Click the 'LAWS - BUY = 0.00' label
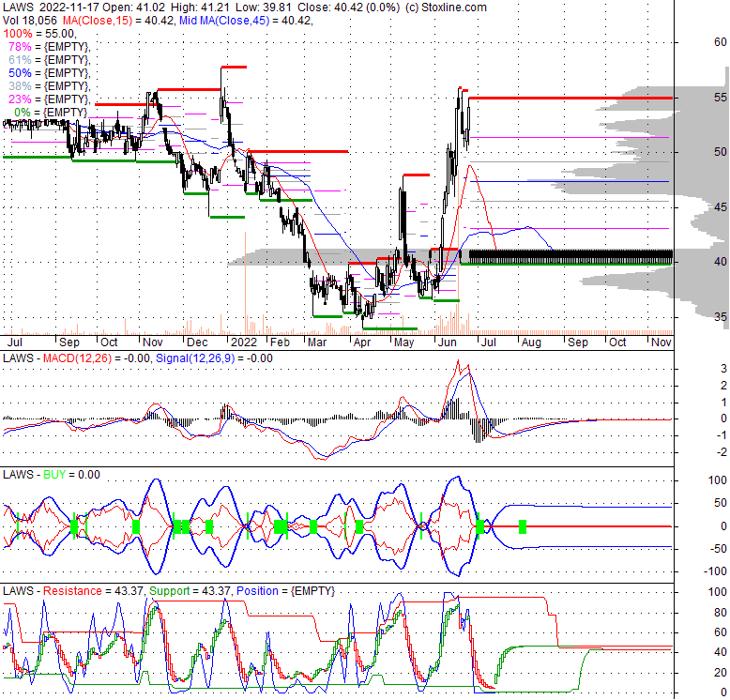730x700 pixels. (52, 475)
